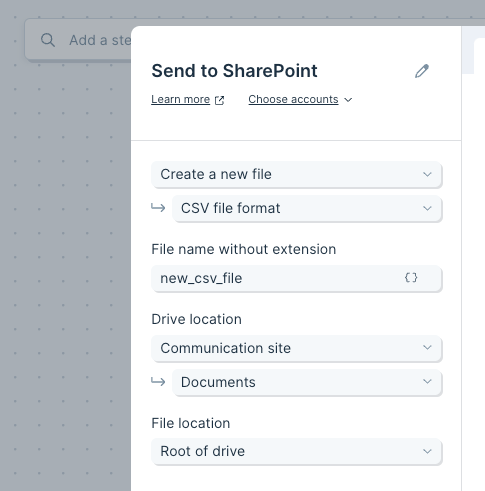Click the pencil edit icon beside Send to SharePoint
This screenshot has width=485, height=491.
click(x=422, y=71)
